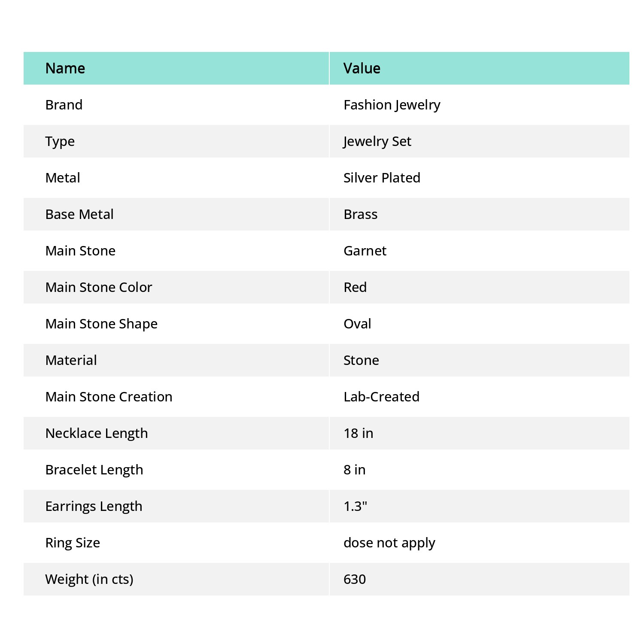Click the Red color value
The height and width of the screenshot is (644, 644).
355,287
